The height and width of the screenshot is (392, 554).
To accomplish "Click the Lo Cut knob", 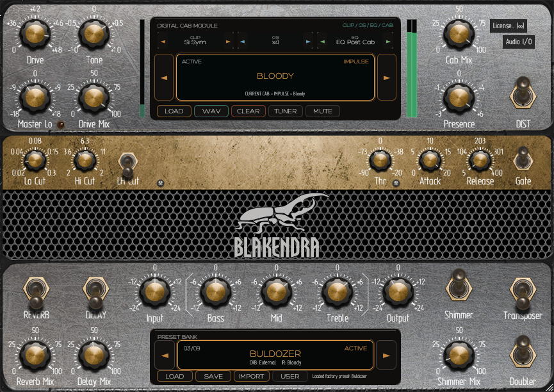I will click(x=35, y=161).
